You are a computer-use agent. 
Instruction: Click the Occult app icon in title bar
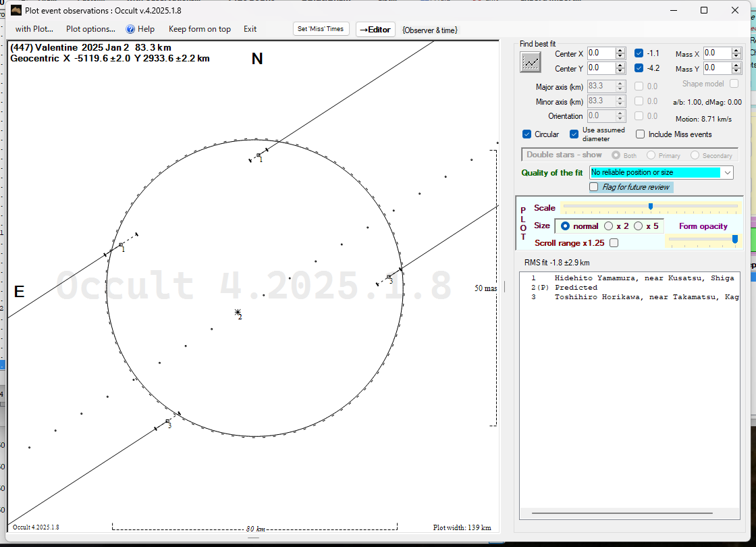coord(16,10)
